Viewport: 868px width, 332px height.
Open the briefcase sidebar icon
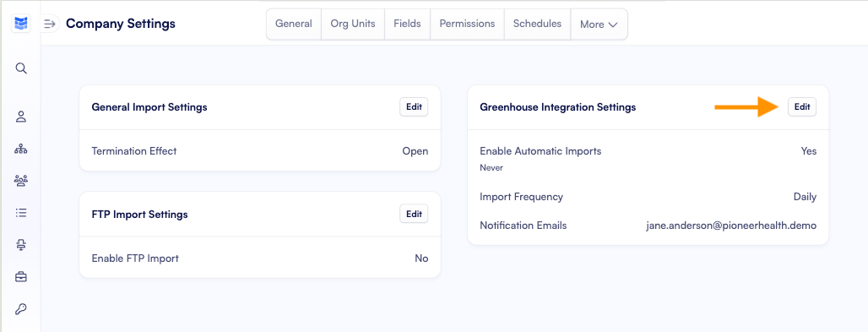21,276
